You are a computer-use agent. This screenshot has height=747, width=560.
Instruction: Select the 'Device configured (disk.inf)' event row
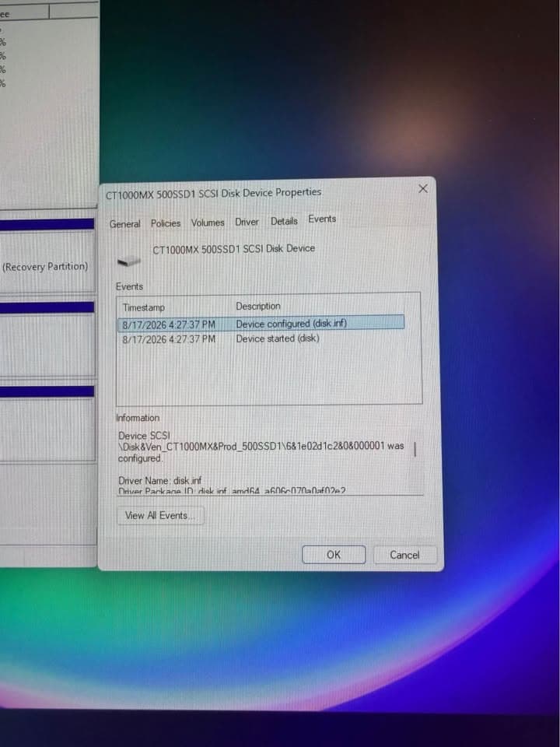261,324
